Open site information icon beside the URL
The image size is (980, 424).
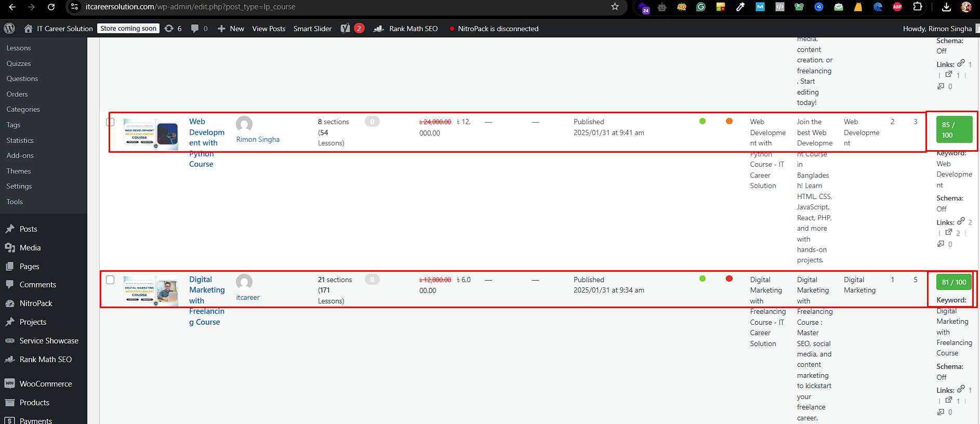[x=75, y=7]
